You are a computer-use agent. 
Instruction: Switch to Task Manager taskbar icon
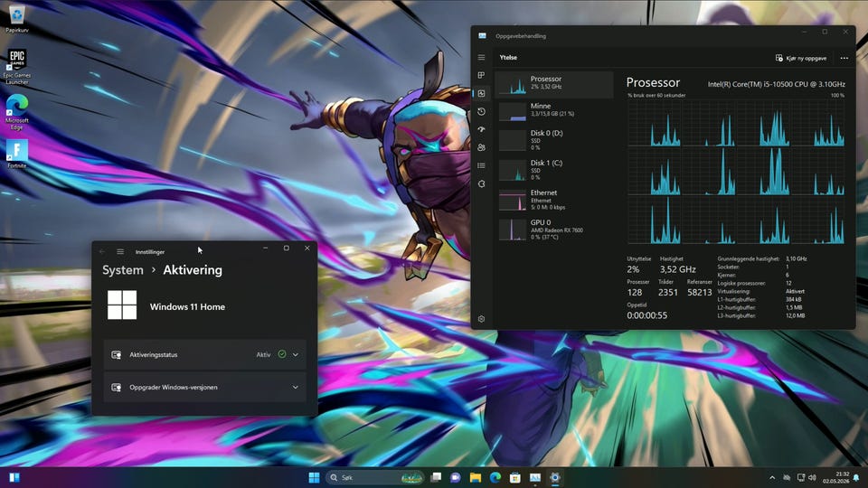(x=535, y=477)
